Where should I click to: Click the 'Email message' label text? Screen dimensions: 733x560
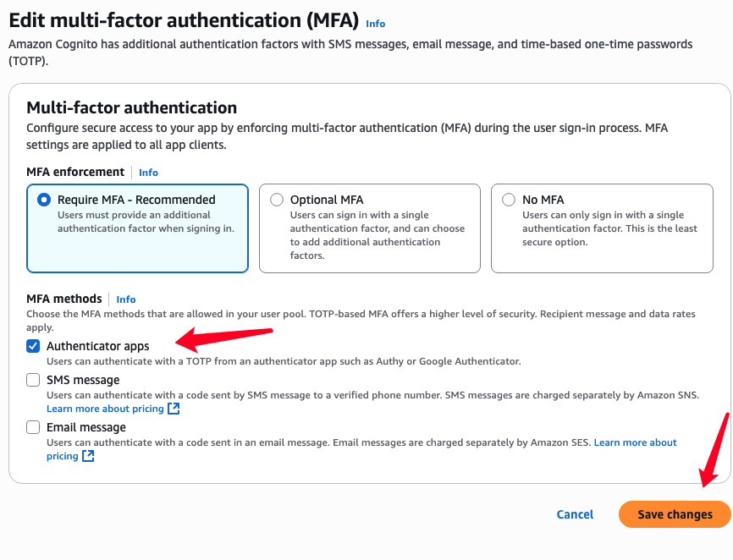86,427
